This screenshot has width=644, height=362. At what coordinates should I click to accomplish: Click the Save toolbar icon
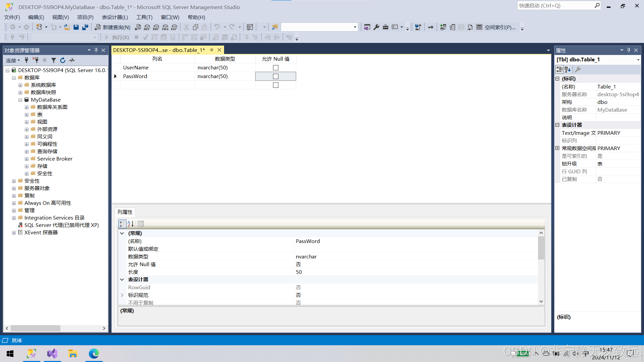tap(76, 27)
